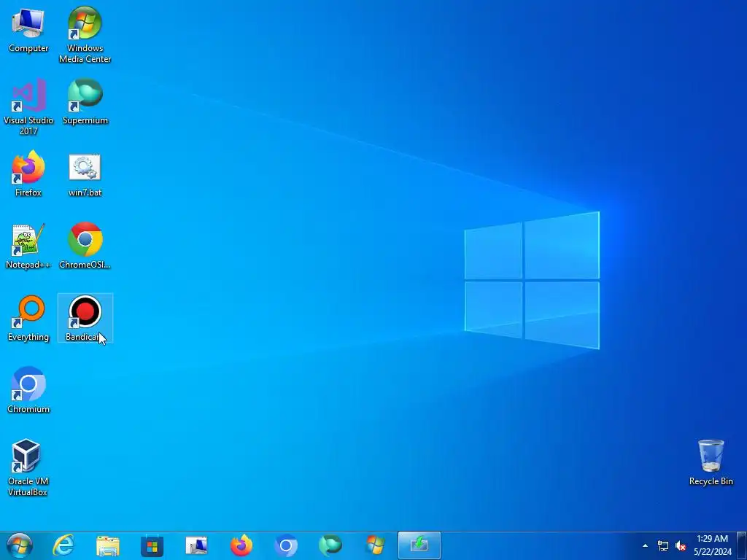
Task: Select the ChromeOSI desktop shortcut
Action: click(x=85, y=246)
